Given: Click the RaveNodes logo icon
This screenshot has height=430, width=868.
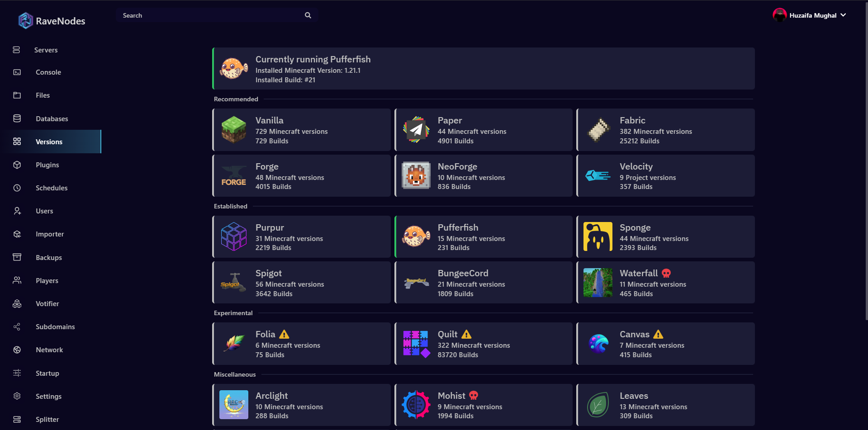Looking at the screenshot, I should point(25,20).
